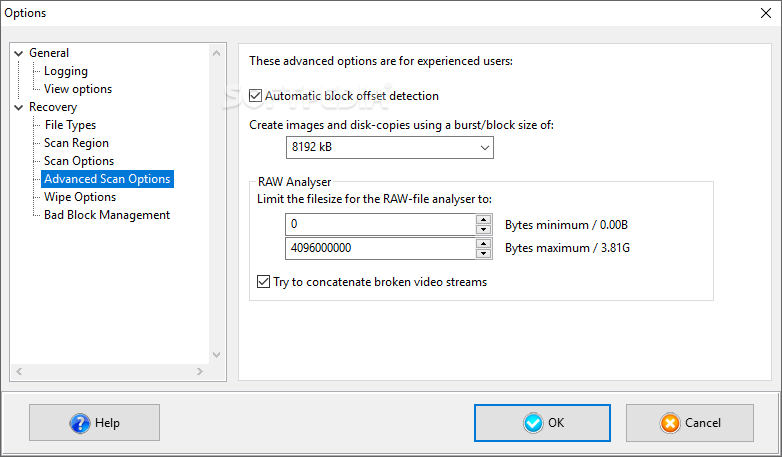Screen dimensions: 782x457
Task: Collapse the Recovery tree node
Action: (19, 107)
